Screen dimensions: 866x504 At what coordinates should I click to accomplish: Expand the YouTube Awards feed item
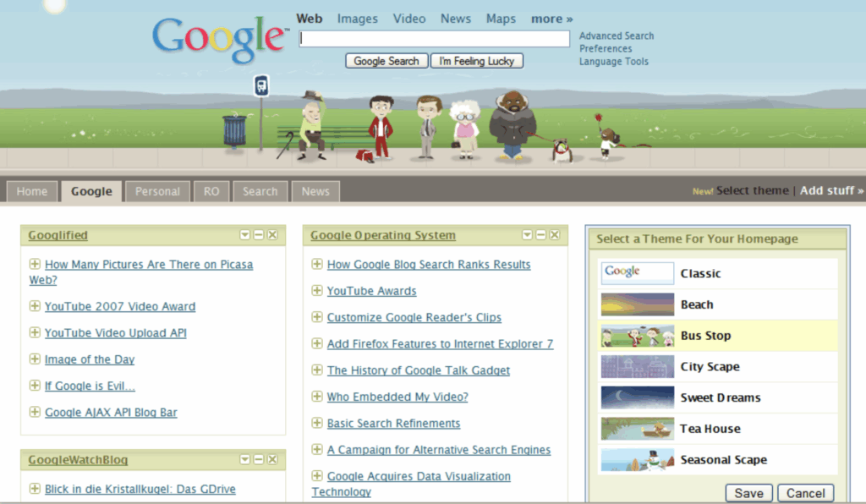[x=316, y=290]
